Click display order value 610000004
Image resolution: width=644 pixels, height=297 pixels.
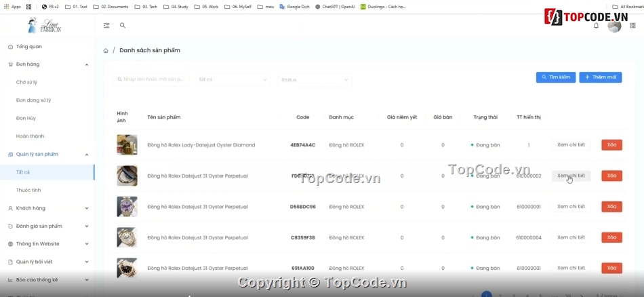point(529,238)
